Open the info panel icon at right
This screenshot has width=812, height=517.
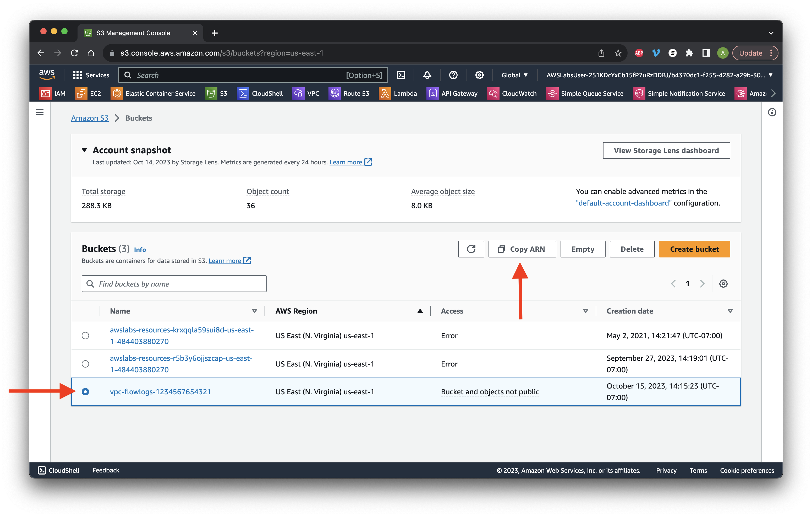tap(772, 112)
